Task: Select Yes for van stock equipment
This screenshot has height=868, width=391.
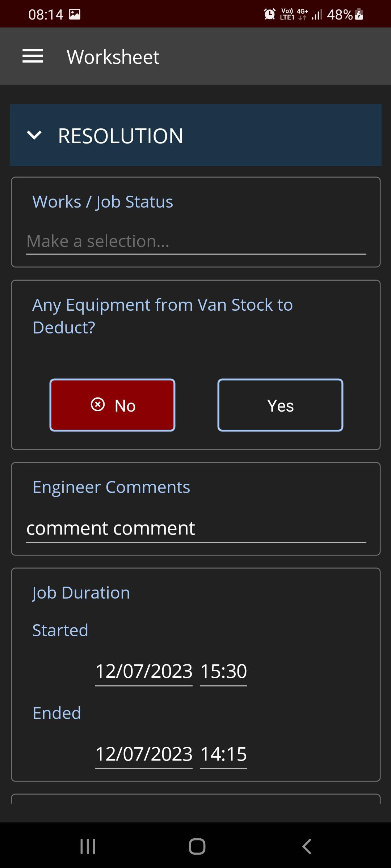Action: point(280,405)
